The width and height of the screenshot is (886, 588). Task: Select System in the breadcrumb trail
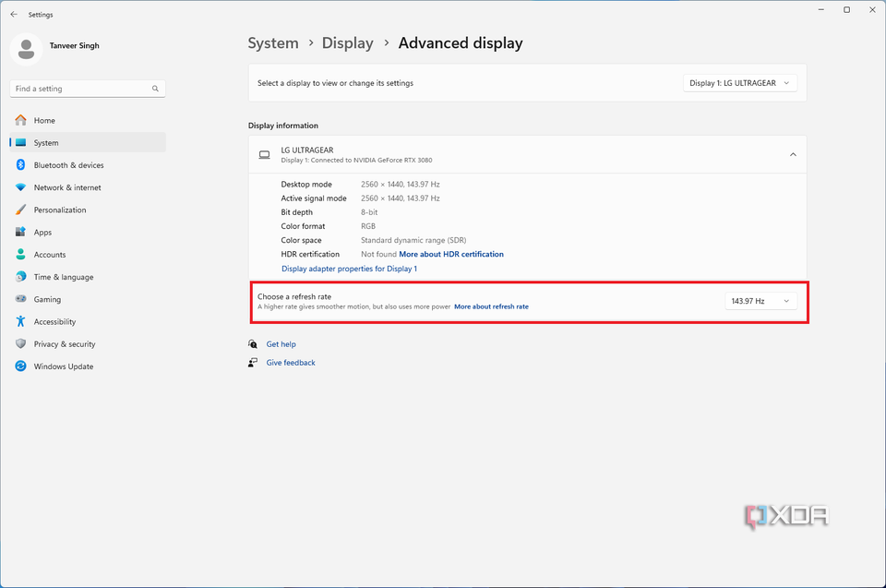coord(273,42)
